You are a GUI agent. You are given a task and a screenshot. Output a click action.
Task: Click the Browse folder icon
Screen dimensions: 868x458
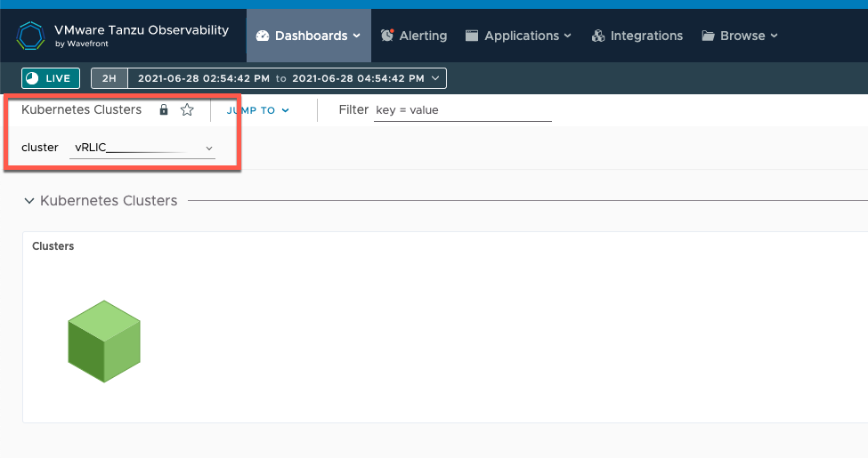(708, 36)
